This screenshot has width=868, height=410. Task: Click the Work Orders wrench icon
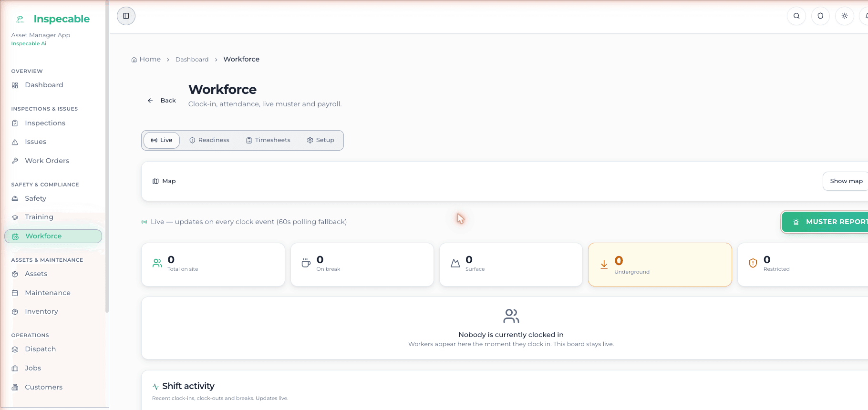[x=15, y=161]
